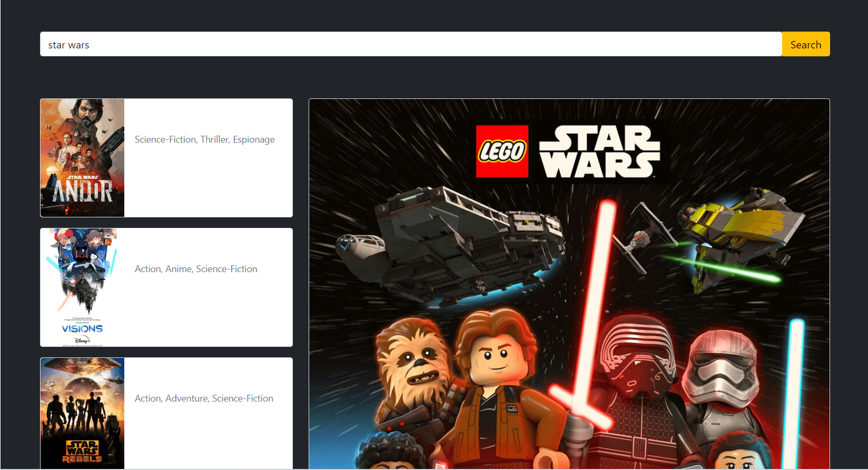Image resolution: width=868 pixels, height=470 pixels.
Task: Click the ANDOR title on the first poster
Action: pos(83,192)
